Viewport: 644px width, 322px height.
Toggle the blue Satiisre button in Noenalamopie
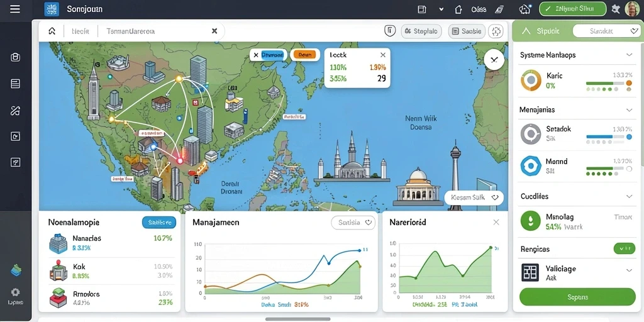(x=159, y=223)
